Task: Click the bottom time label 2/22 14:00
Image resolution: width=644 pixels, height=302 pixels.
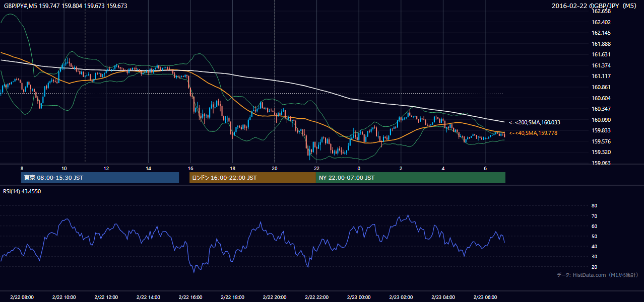Action: point(148,297)
